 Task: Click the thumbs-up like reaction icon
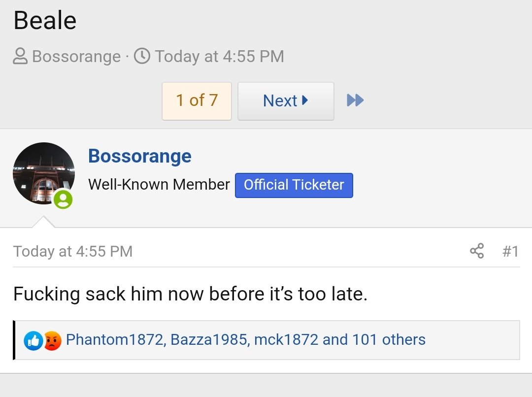tap(33, 340)
